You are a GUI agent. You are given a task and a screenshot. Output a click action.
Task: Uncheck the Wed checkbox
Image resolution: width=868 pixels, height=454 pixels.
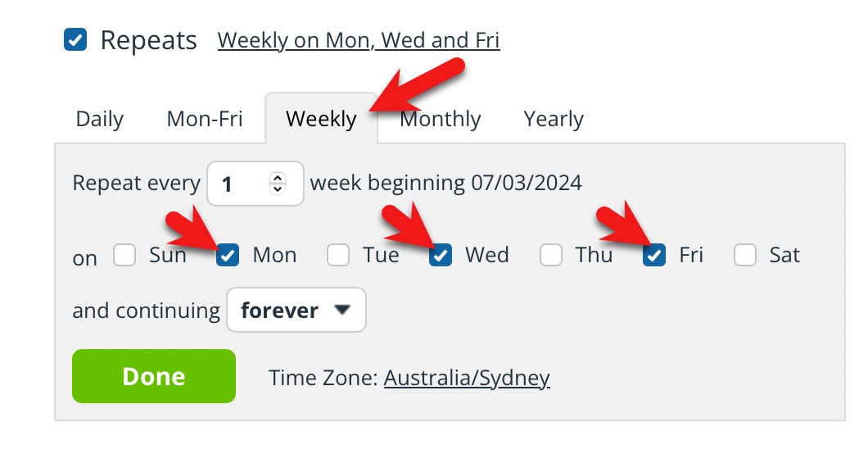pyautogui.click(x=441, y=255)
